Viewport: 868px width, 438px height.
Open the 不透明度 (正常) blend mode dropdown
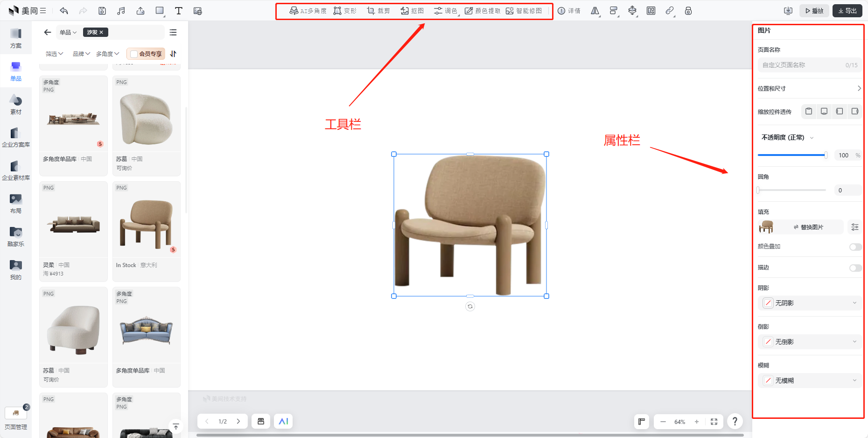[787, 137]
